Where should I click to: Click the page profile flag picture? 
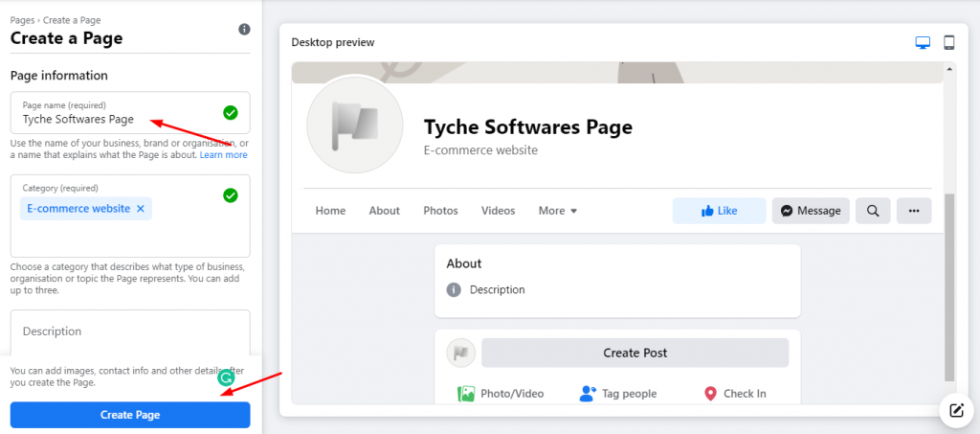(x=354, y=126)
